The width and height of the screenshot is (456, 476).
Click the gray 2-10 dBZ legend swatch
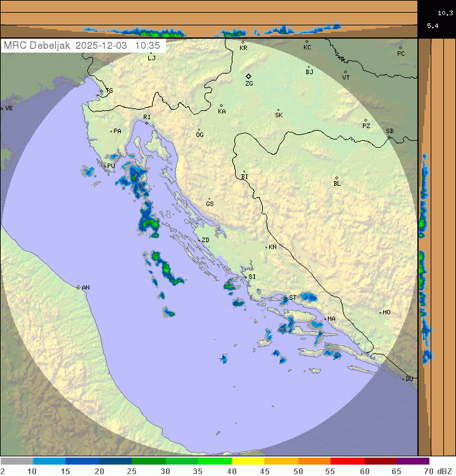click(16, 461)
